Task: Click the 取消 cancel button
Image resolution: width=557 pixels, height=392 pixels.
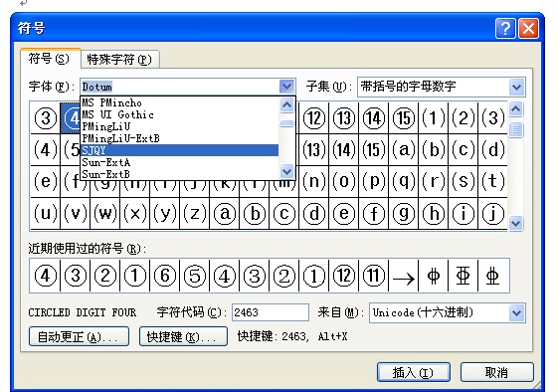Action: [x=496, y=372]
